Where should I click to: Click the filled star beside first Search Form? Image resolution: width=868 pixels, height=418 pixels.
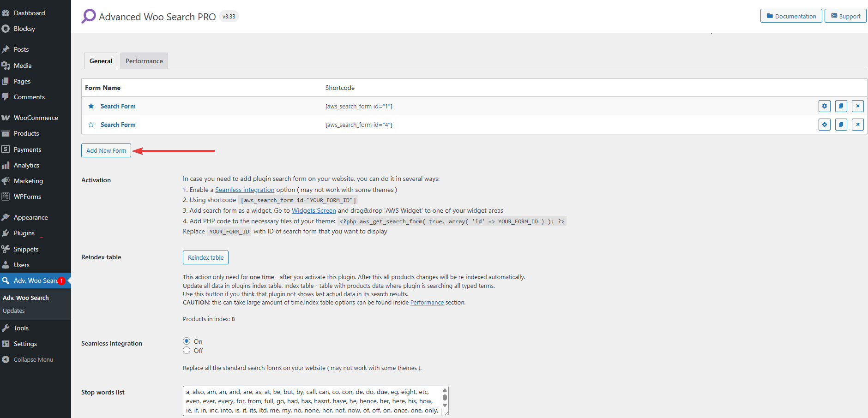tap(91, 106)
